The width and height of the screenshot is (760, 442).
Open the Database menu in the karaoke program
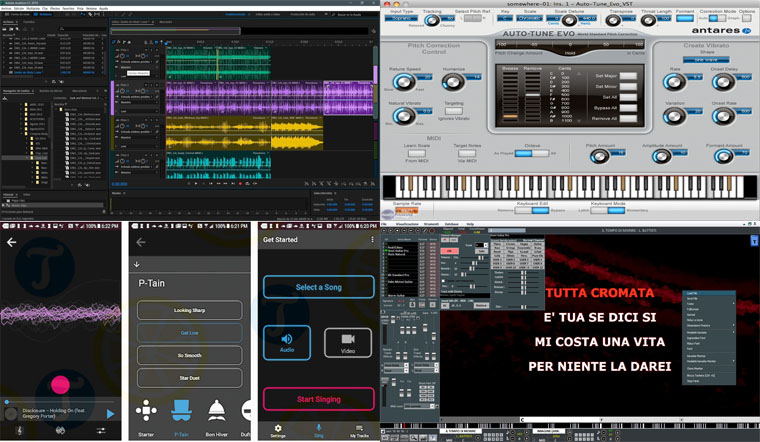pos(451,224)
